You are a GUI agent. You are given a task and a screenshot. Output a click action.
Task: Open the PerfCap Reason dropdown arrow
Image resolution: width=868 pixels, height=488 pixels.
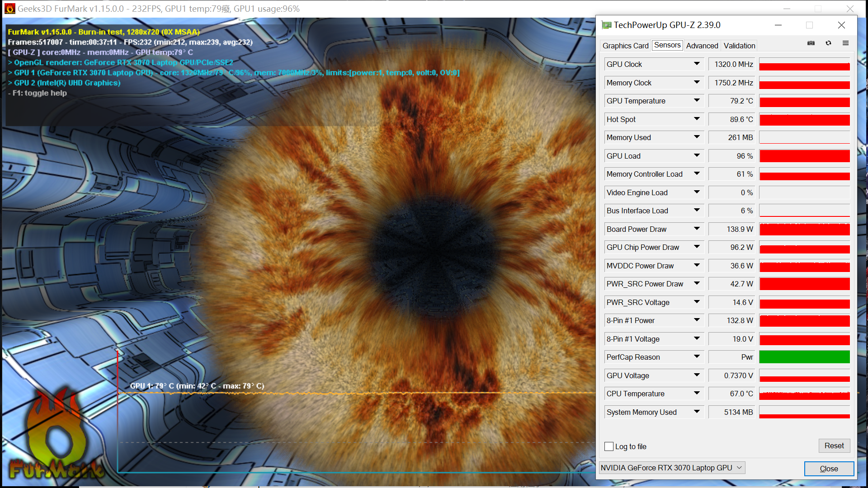pos(697,357)
